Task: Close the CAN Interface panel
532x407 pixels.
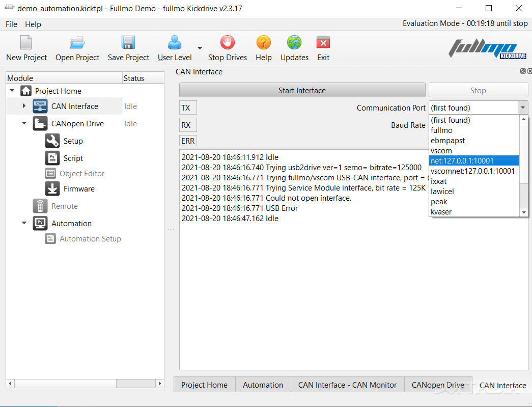Action: click(529, 71)
